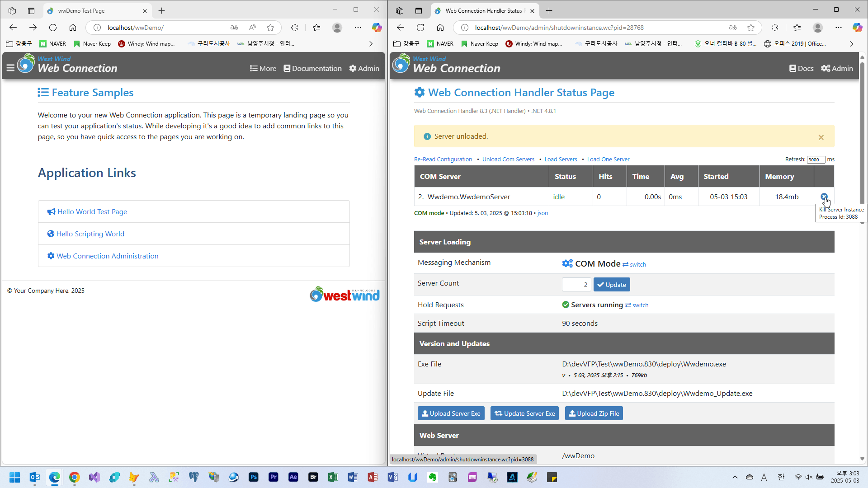Switch the COM Mode messaging mechanism

click(x=634, y=264)
